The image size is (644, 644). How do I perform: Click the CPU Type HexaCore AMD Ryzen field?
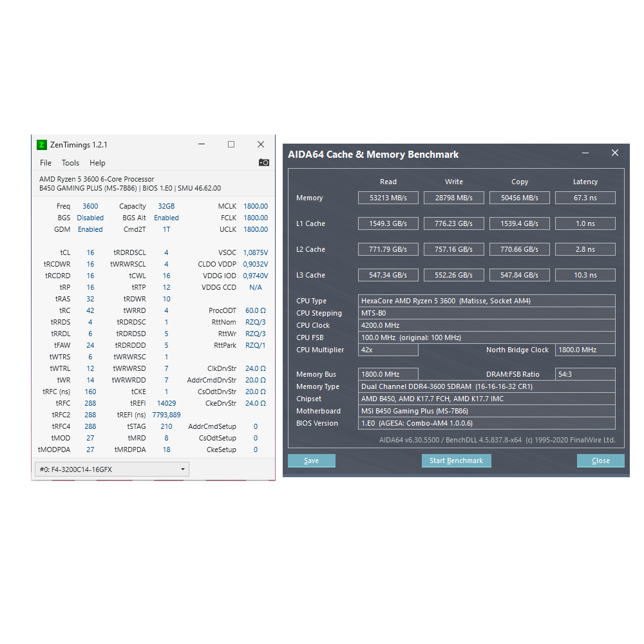tap(487, 301)
